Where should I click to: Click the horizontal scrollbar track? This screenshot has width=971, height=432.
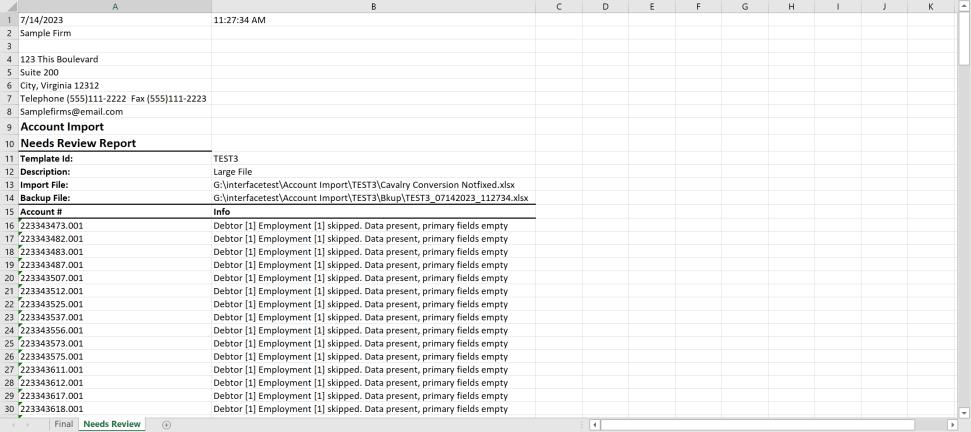(x=930, y=425)
